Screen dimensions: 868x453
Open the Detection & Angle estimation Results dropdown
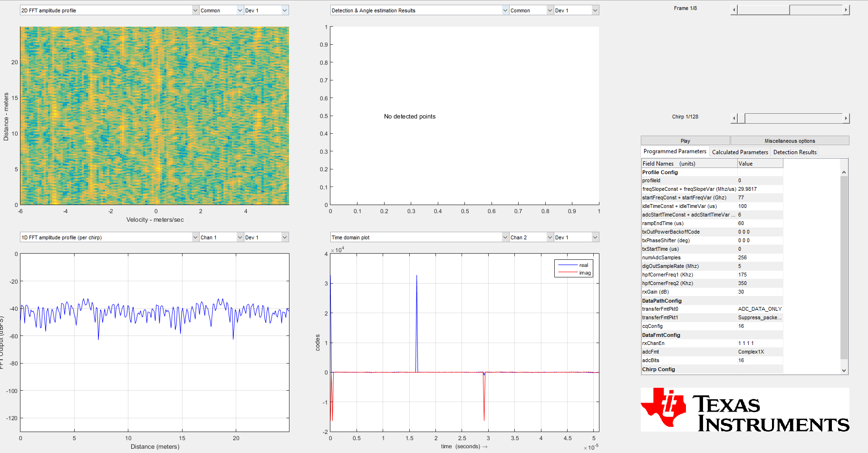pos(419,10)
